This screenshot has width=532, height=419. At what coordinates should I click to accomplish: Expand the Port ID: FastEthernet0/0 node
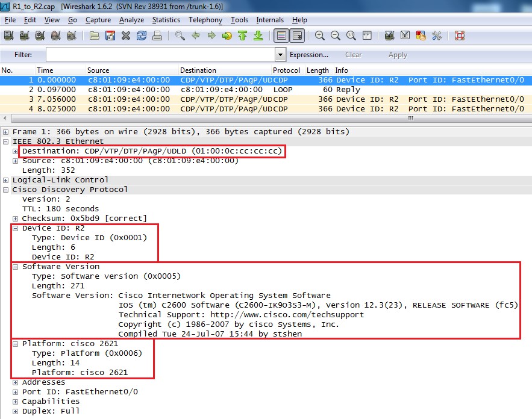click(x=15, y=393)
